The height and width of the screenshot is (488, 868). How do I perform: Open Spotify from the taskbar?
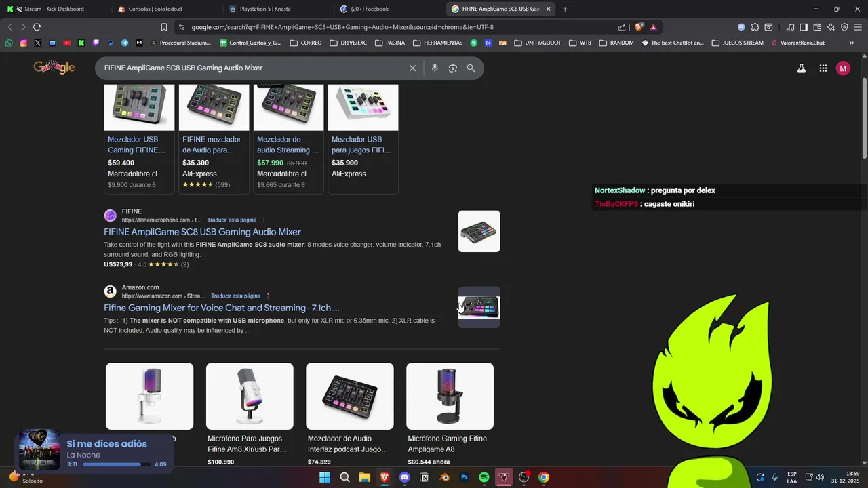click(x=484, y=477)
